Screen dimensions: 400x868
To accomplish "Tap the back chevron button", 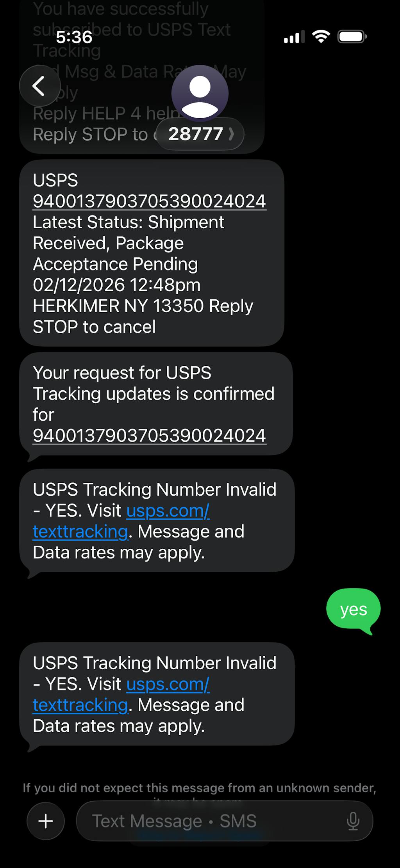I will click(x=39, y=86).
